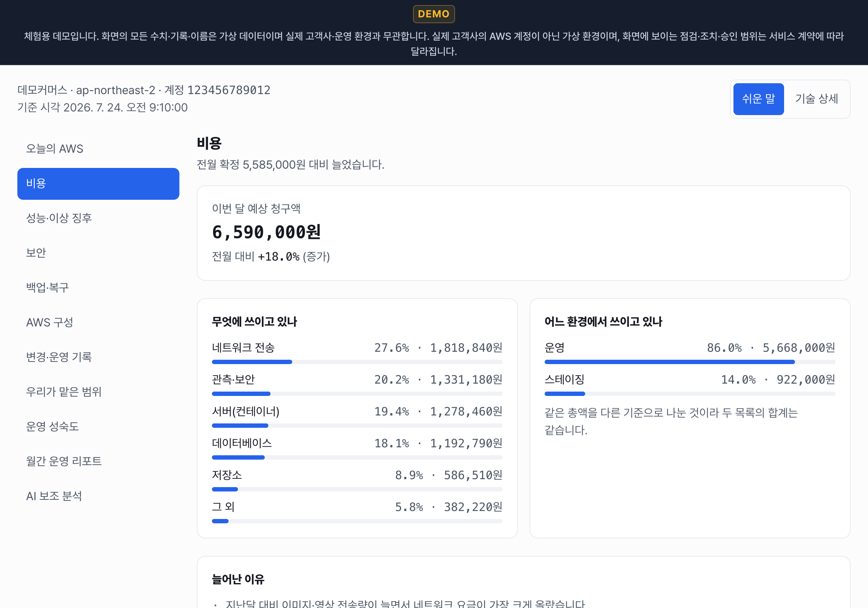This screenshot has width=868, height=608.
Task: Open AI 보조 분석 sidebar item
Action: (x=98, y=496)
